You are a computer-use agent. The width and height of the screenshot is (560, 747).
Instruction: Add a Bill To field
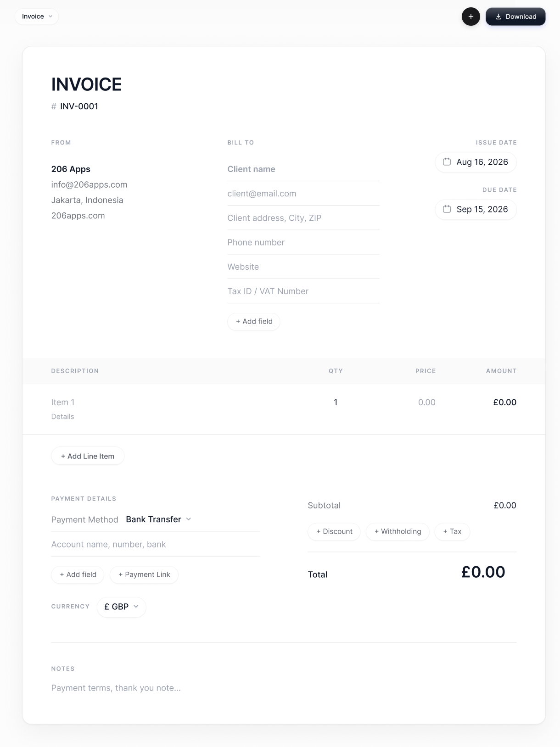pyautogui.click(x=254, y=321)
